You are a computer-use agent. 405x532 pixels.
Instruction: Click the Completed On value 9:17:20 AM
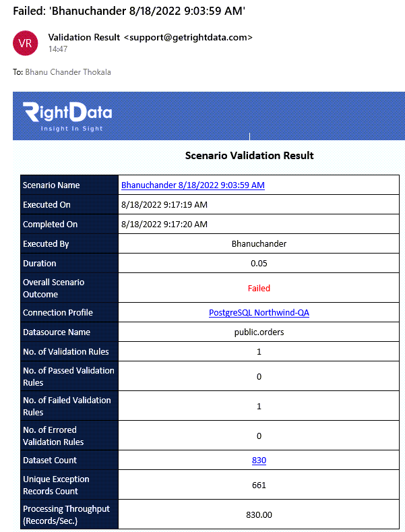tap(164, 224)
